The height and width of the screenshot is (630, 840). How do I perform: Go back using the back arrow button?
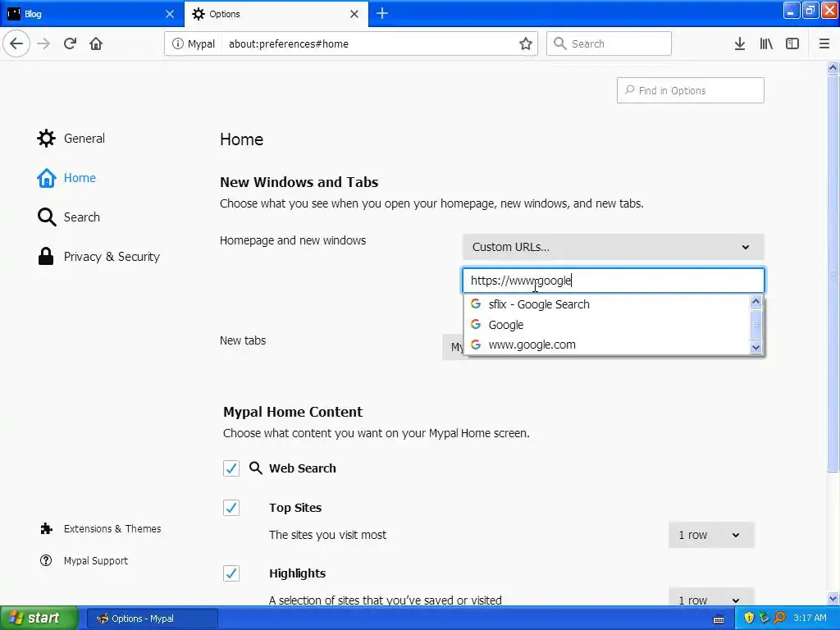click(x=16, y=43)
